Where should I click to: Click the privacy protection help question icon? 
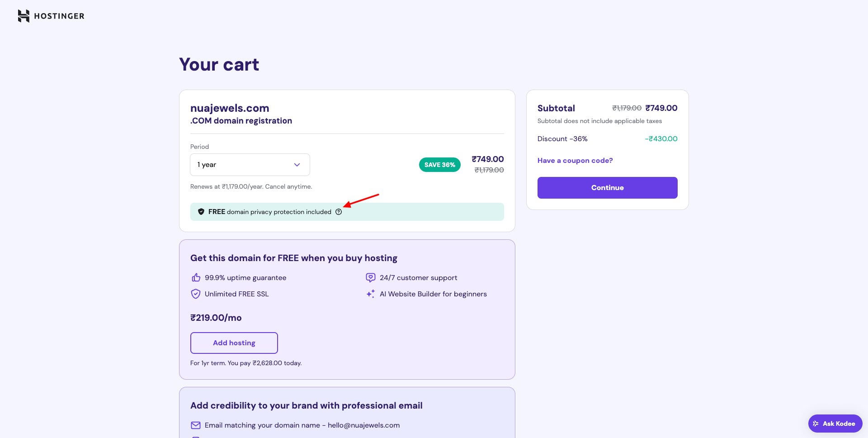click(x=339, y=212)
